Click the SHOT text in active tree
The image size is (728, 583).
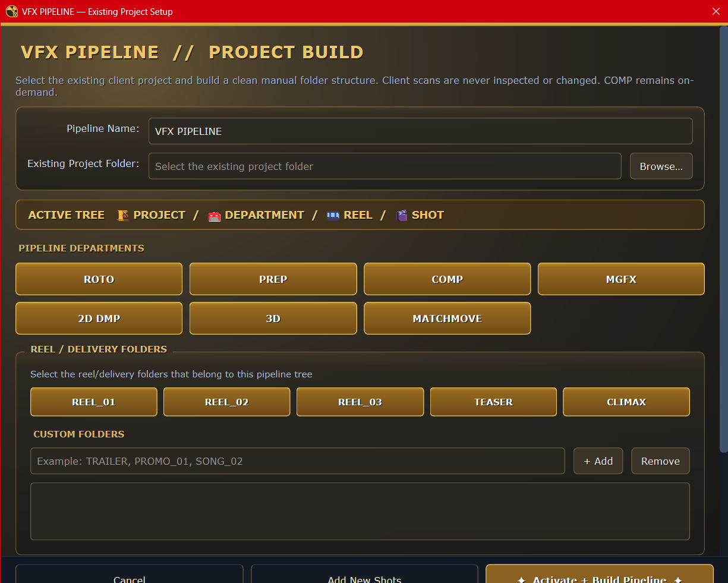[428, 215]
